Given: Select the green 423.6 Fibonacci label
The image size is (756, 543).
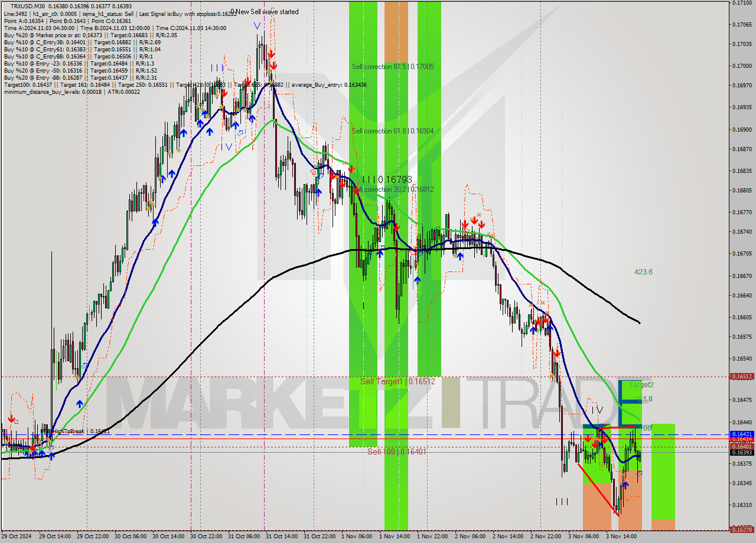Looking at the screenshot, I should tap(643, 272).
